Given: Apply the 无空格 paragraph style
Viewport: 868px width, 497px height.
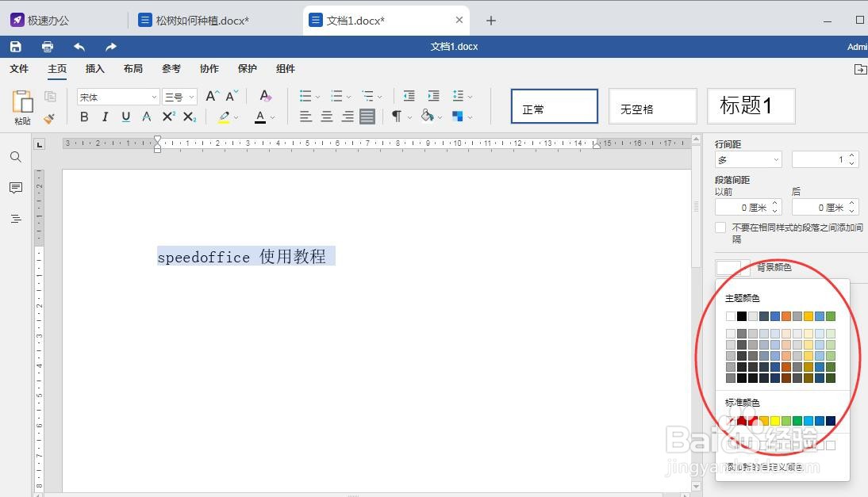Looking at the screenshot, I should (652, 105).
